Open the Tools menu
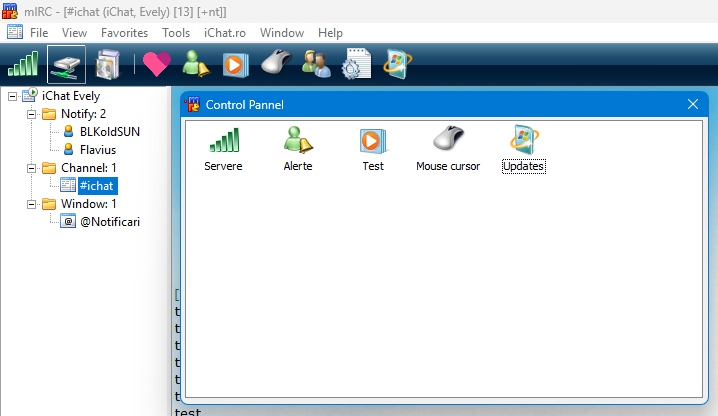718x416 pixels. 176,33
